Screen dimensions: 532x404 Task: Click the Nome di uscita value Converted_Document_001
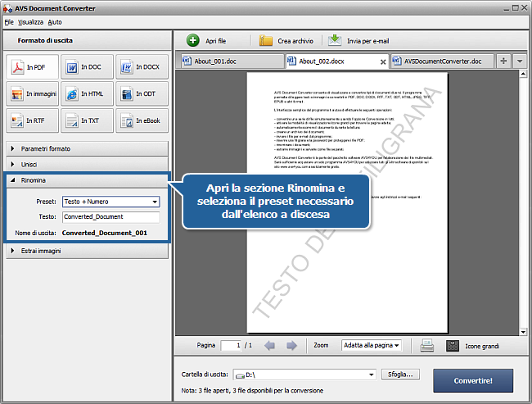tap(105, 233)
